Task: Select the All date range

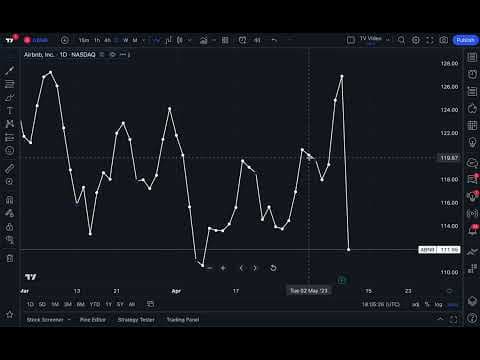Action: click(x=132, y=304)
